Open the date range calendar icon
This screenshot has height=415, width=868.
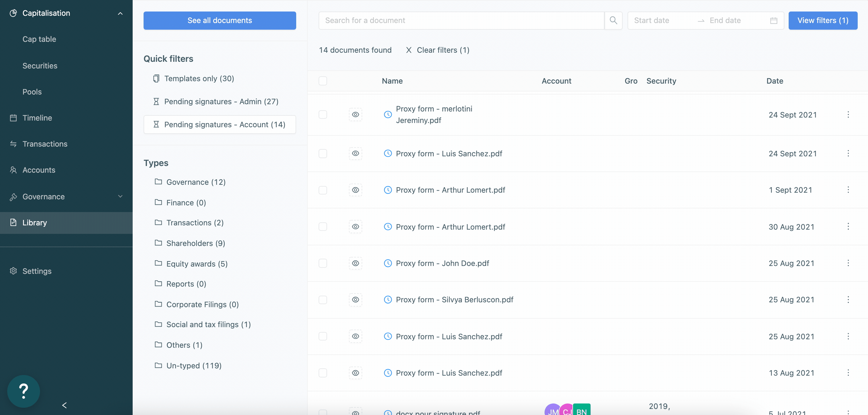click(774, 21)
